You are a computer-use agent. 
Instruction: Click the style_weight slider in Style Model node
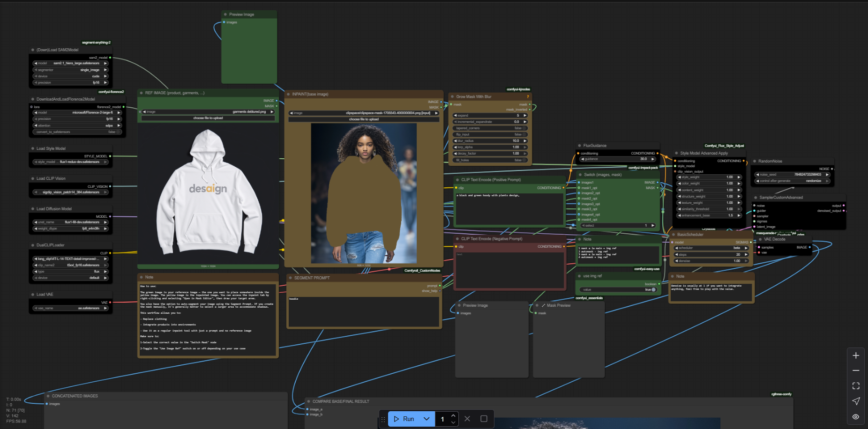click(709, 177)
